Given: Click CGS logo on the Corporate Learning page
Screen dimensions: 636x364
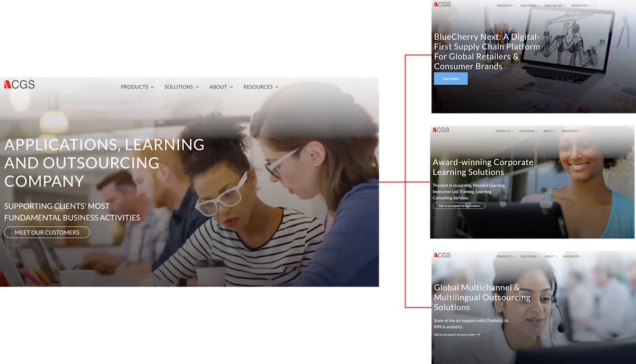Looking at the screenshot, I should [x=441, y=130].
